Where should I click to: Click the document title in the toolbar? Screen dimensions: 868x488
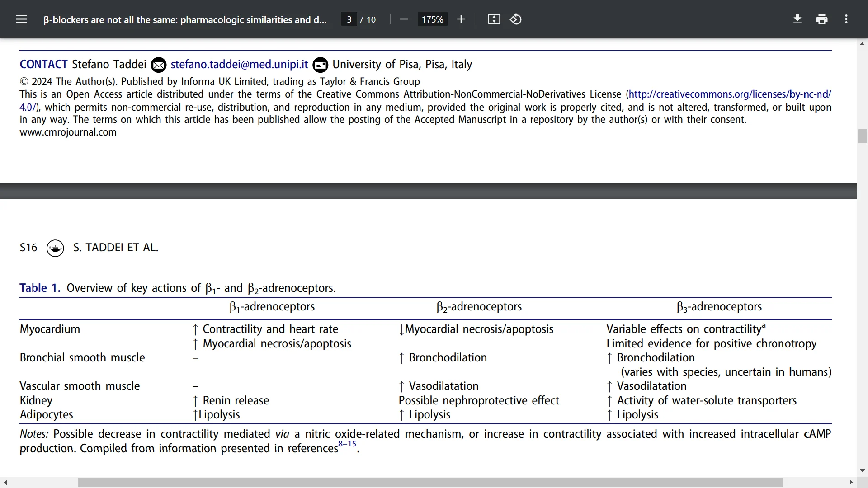(185, 19)
